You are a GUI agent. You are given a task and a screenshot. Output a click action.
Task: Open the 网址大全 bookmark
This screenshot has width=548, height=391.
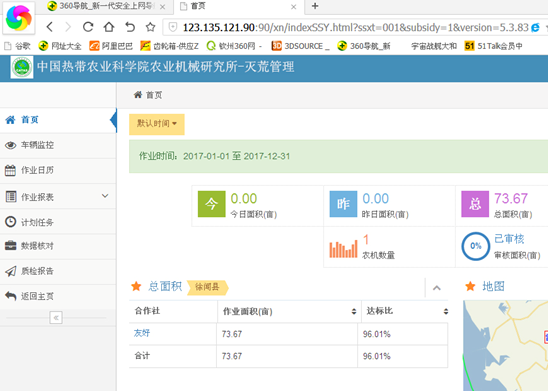click(x=60, y=46)
